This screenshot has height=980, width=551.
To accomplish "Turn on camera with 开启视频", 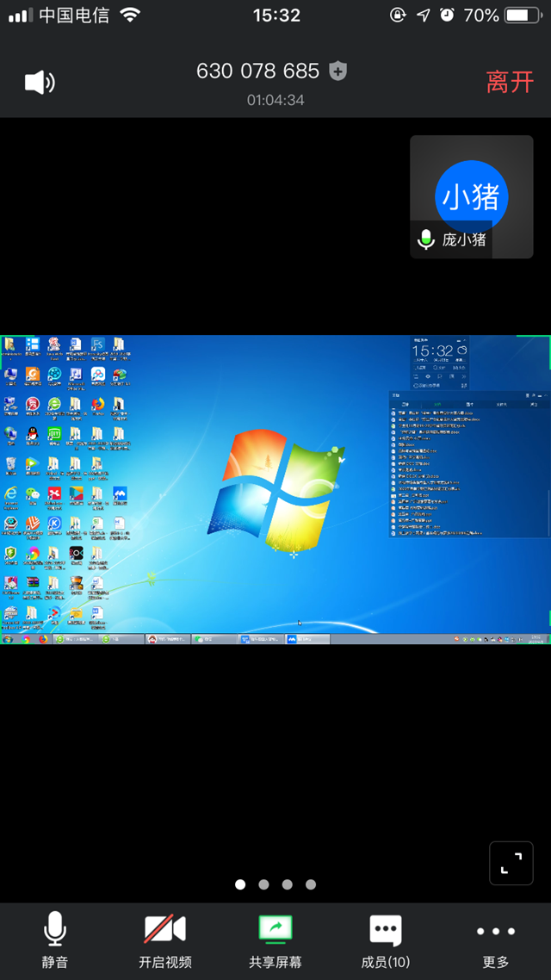I will [165, 940].
